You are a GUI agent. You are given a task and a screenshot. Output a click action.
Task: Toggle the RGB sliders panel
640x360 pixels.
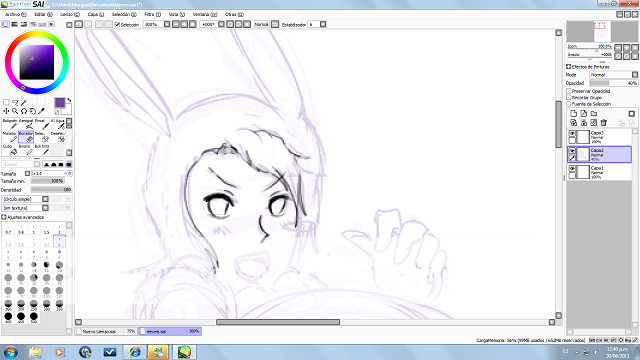click(15, 24)
